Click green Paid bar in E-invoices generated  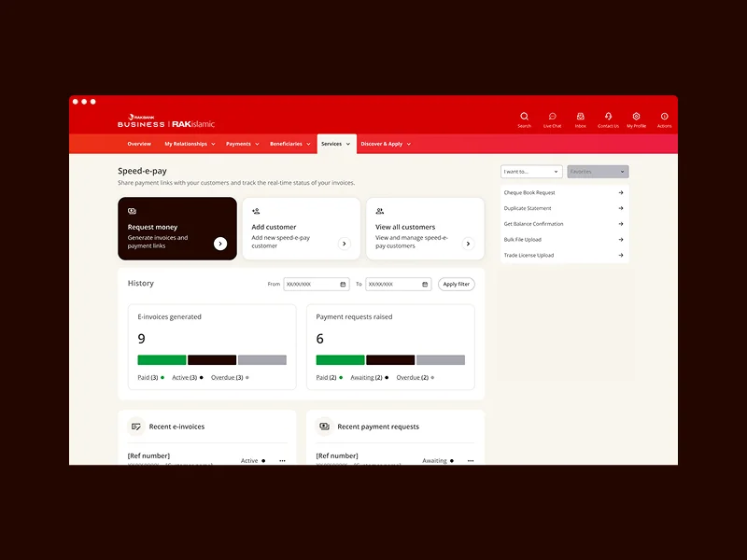click(x=162, y=360)
